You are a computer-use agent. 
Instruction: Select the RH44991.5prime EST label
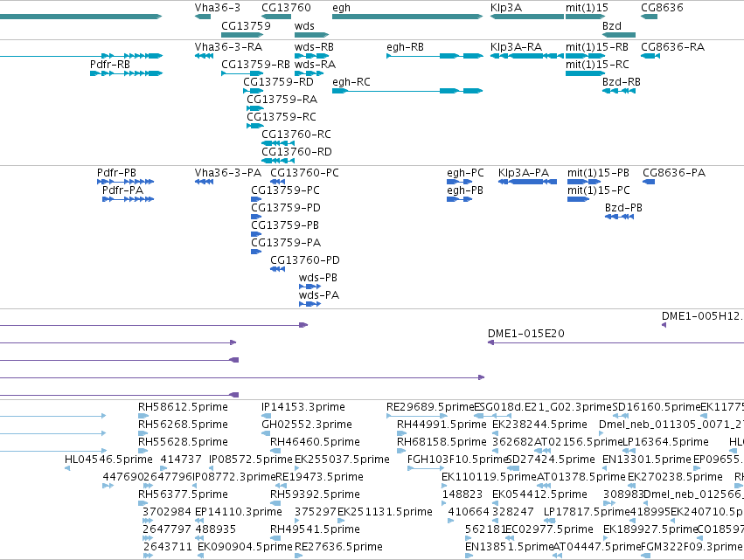pos(442,425)
